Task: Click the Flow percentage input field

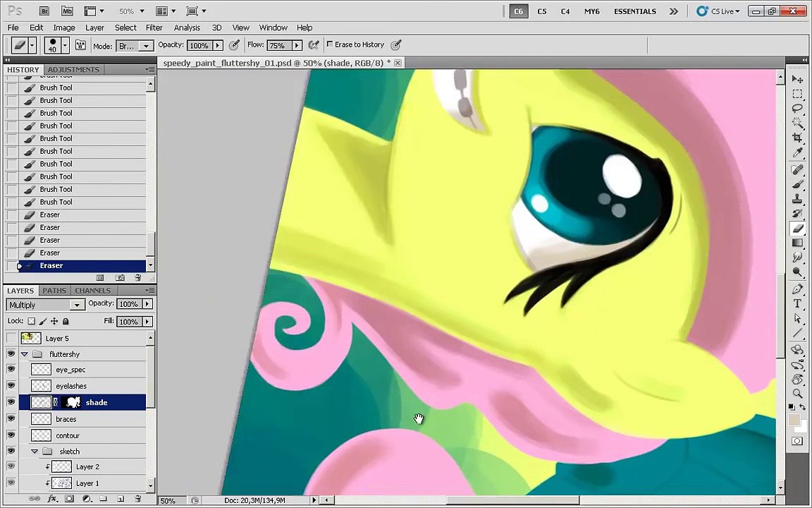Action: pyautogui.click(x=278, y=46)
